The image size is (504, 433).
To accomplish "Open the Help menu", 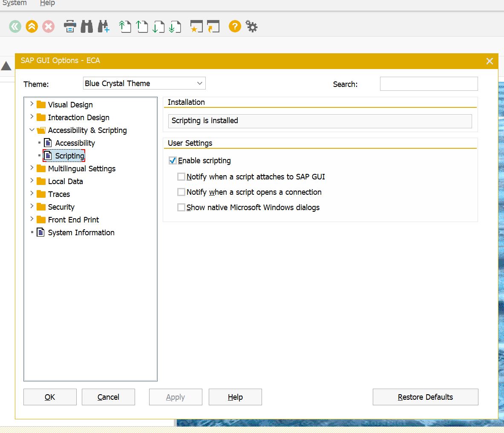I will [47, 3].
